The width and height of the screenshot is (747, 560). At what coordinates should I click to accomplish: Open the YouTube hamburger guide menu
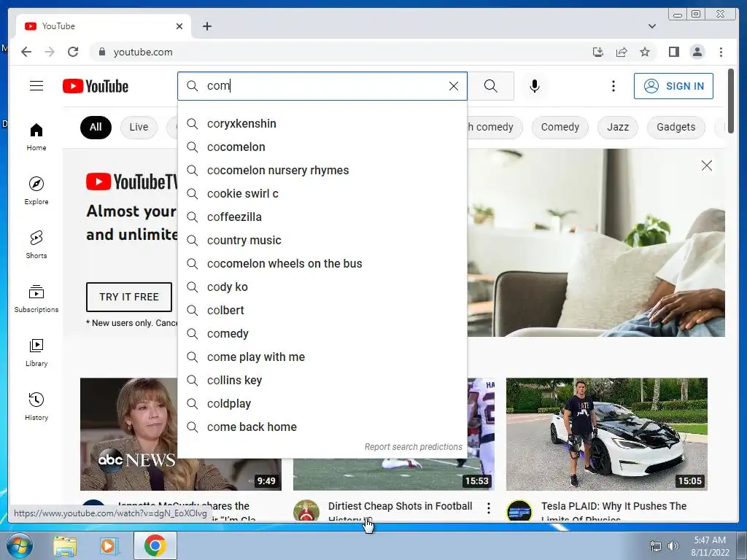click(x=36, y=86)
